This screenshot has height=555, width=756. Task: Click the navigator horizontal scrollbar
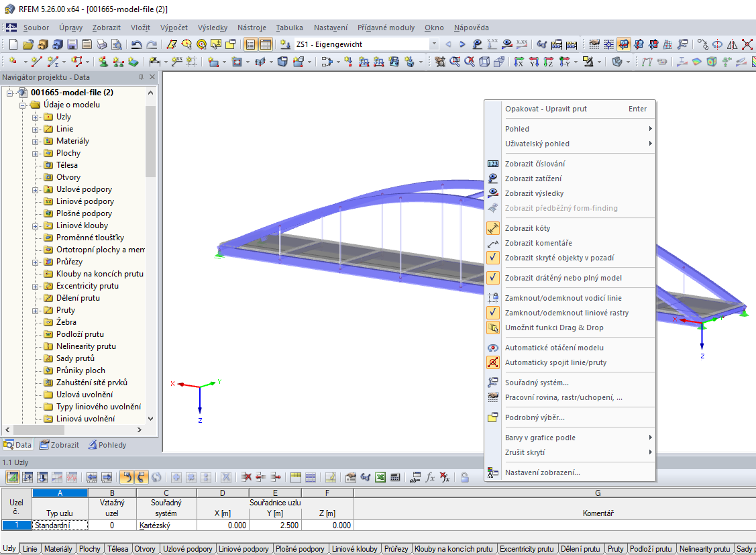point(73,430)
